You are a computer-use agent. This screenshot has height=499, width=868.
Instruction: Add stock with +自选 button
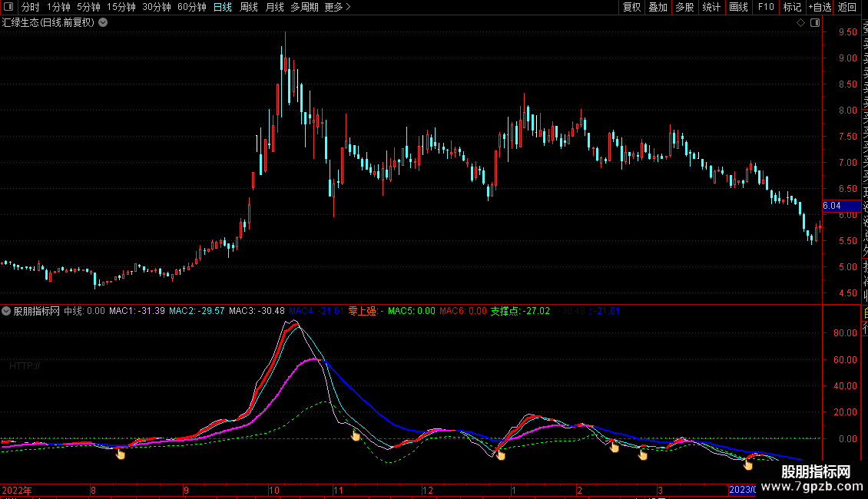click(x=820, y=7)
